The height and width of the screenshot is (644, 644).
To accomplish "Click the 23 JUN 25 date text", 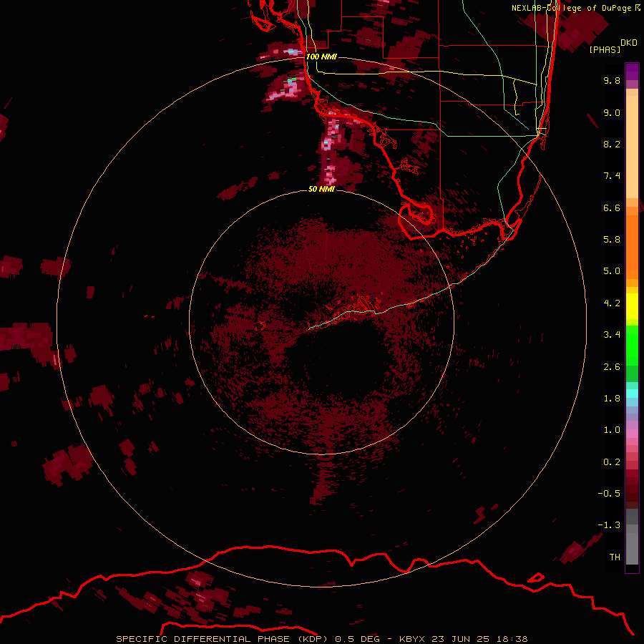I will click(460, 639).
